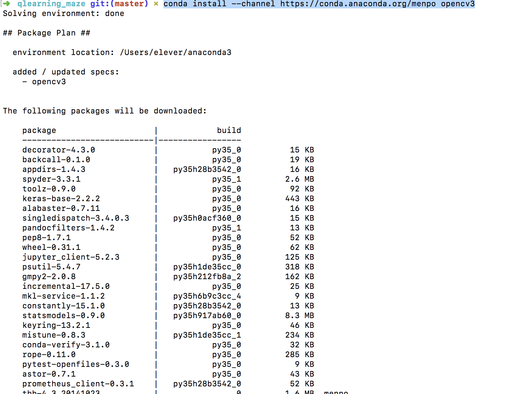Click the '92 KB' size of toolz
Viewport: 532px width, 394px height.
pyautogui.click(x=302, y=189)
